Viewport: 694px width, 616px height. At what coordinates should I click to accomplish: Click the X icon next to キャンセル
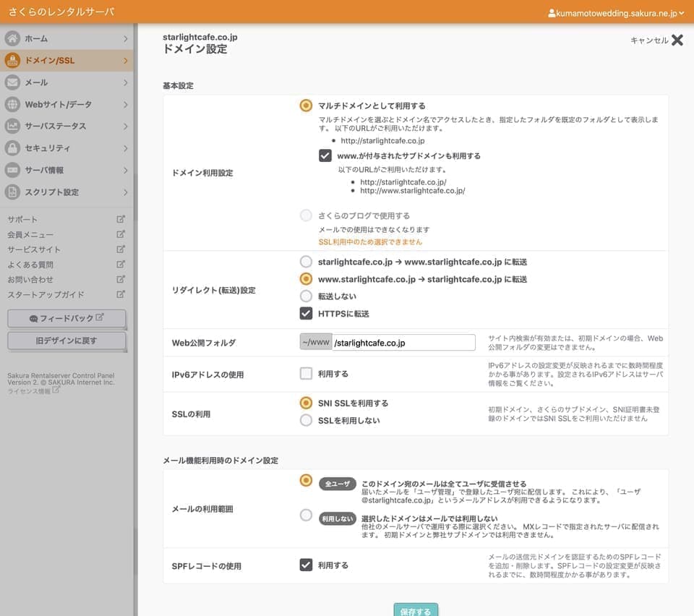pyautogui.click(x=677, y=40)
